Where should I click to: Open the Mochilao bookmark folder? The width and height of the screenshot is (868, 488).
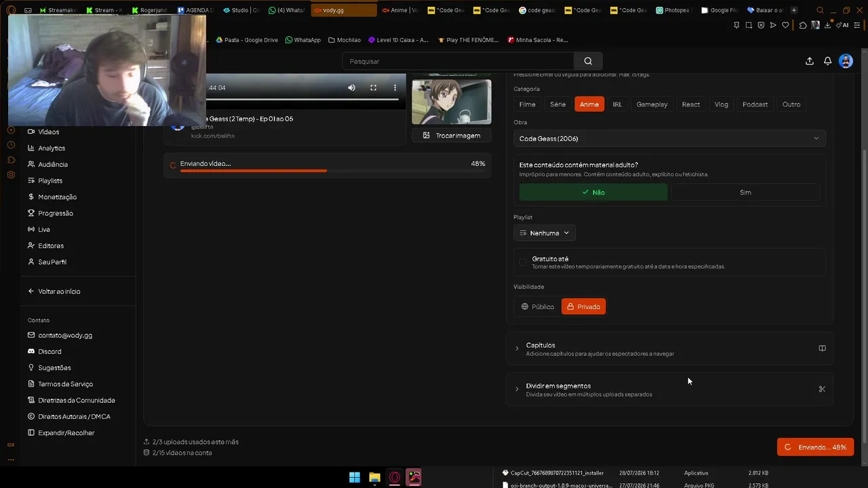click(344, 40)
